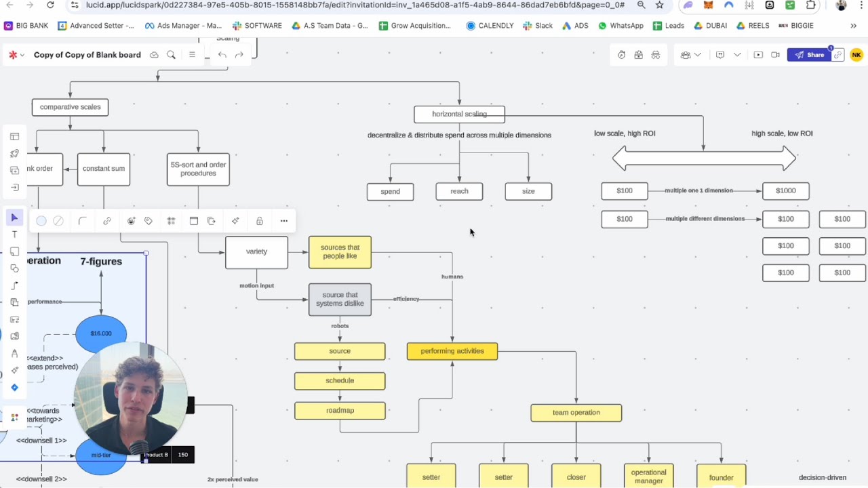Start a video call recording
The height and width of the screenshot is (488, 868).
[775, 55]
